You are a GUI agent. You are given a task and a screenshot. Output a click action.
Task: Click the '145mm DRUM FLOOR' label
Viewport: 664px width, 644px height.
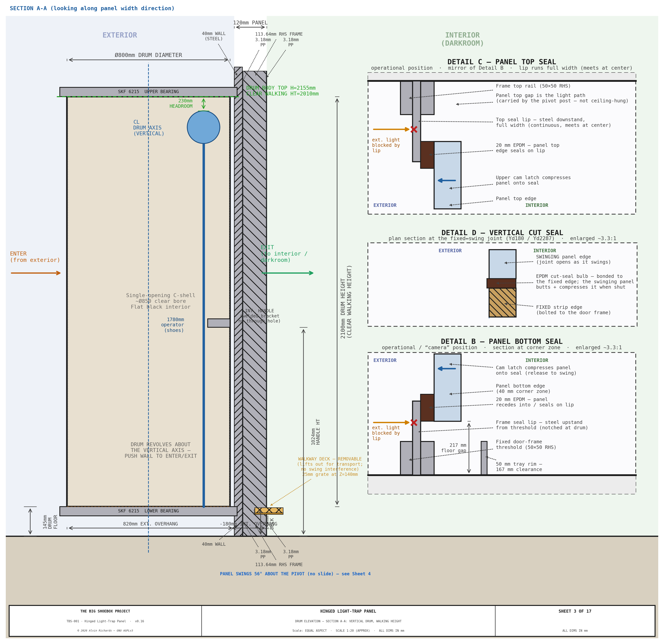point(50,522)
